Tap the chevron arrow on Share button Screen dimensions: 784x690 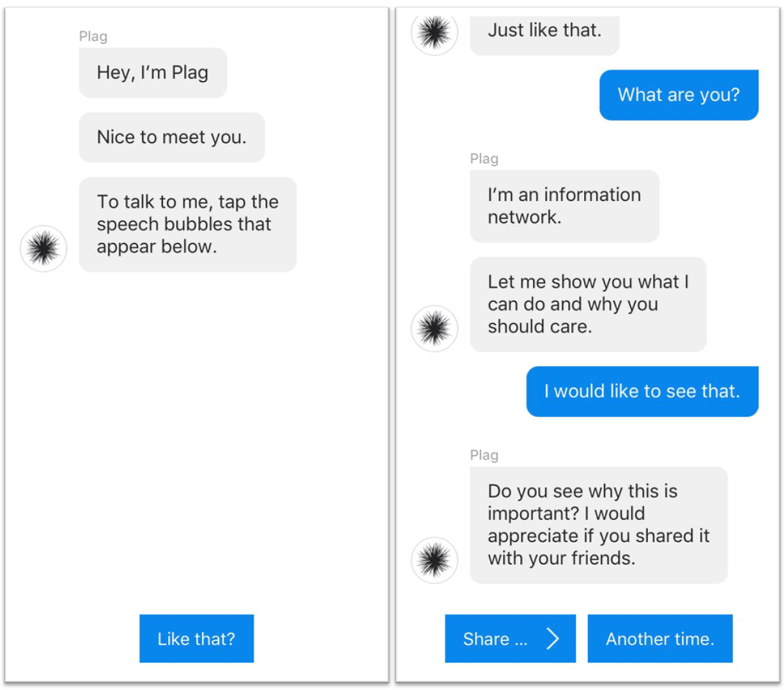553,639
